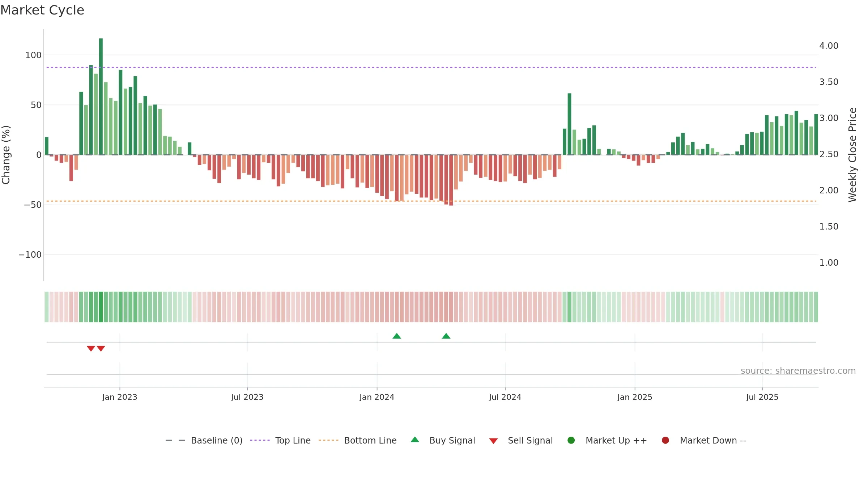Screen dimensions: 868x488
Task: Click the purple dotted Top Line on the chart
Action: click(431, 67)
